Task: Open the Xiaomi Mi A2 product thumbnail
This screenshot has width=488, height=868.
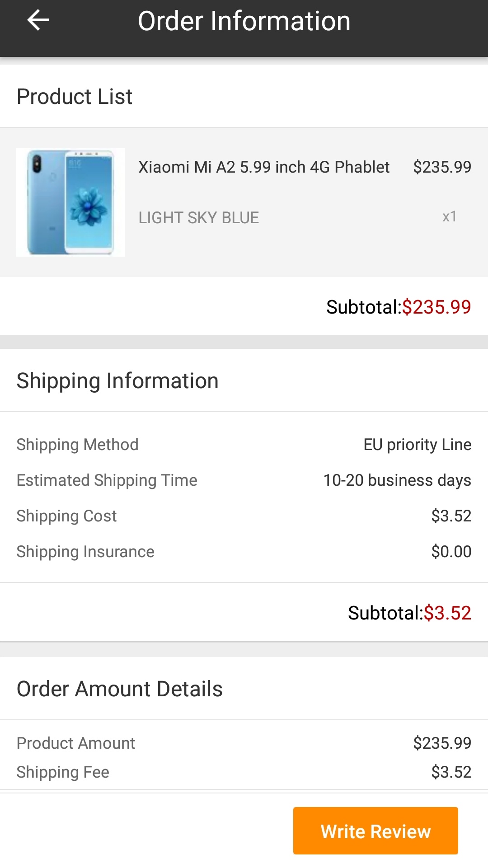Action: coord(70,202)
